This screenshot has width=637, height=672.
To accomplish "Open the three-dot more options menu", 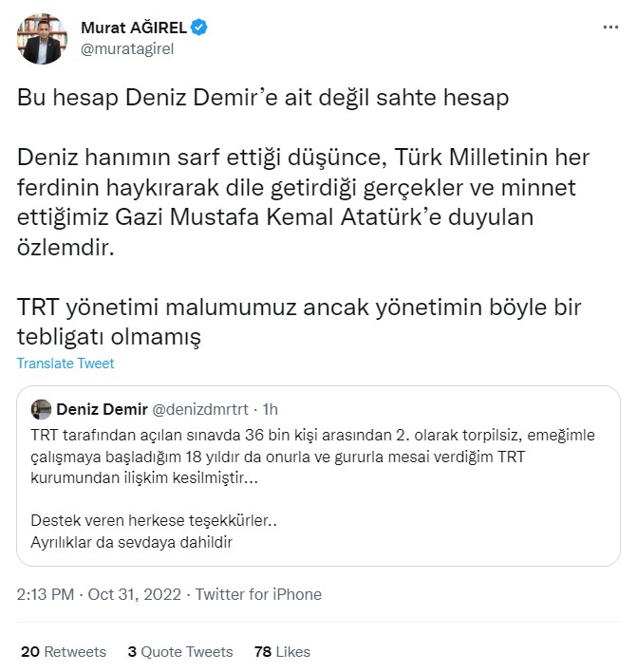I will pos(610,28).
